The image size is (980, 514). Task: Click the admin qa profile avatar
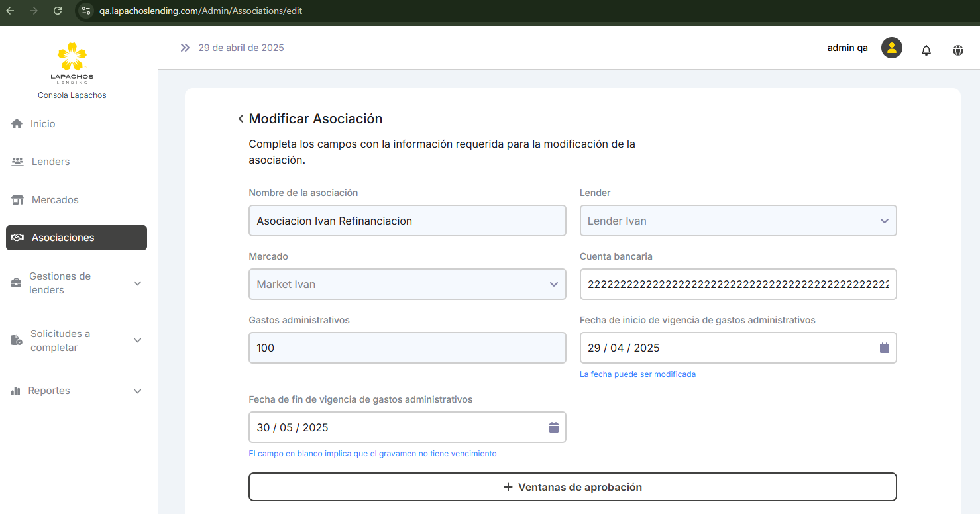click(x=891, y=48)
